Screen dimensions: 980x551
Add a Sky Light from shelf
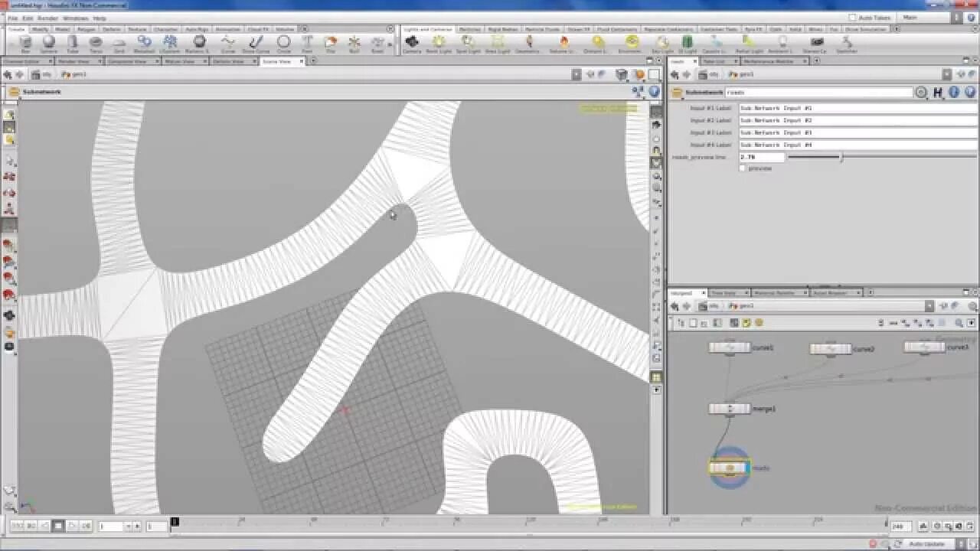(662, 44)
